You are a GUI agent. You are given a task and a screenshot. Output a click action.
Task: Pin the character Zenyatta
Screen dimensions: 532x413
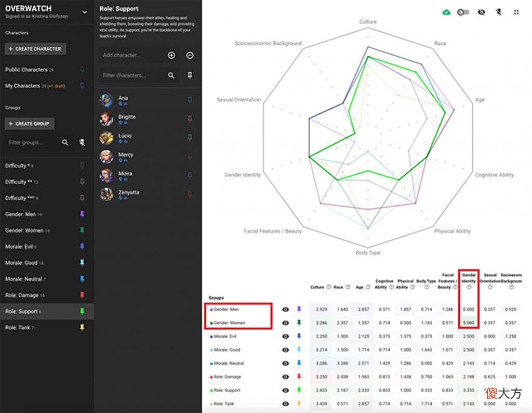(190, 194)
